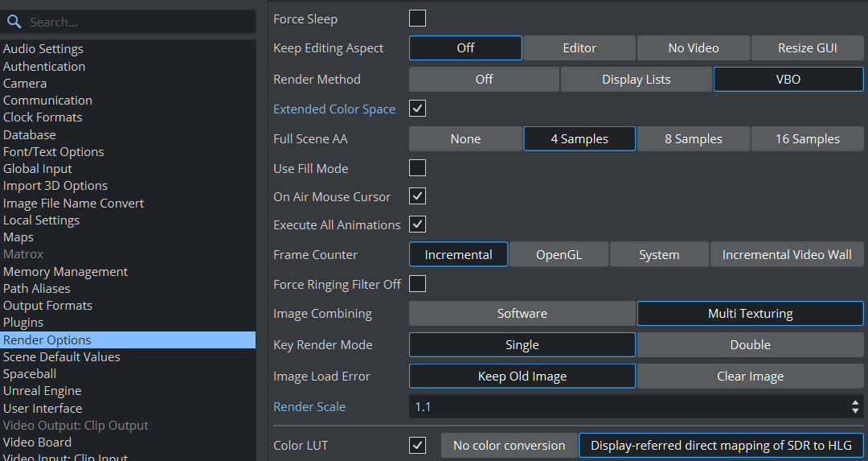Focus the Search input box

click(x=137, y=23)
